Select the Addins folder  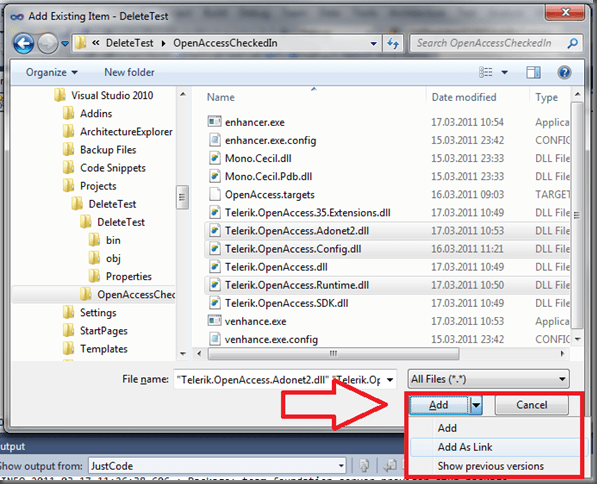pyautogui.click(x=96, y=113)
